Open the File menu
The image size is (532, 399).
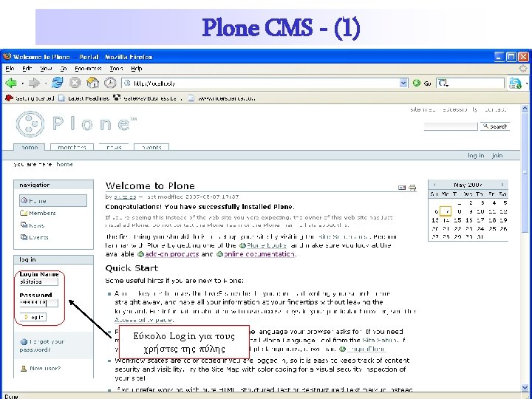click(x=10, y=69)
